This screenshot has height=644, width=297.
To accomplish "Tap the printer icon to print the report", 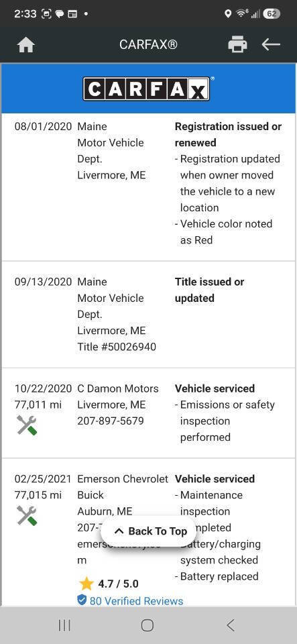I will [x=237, y=44].
